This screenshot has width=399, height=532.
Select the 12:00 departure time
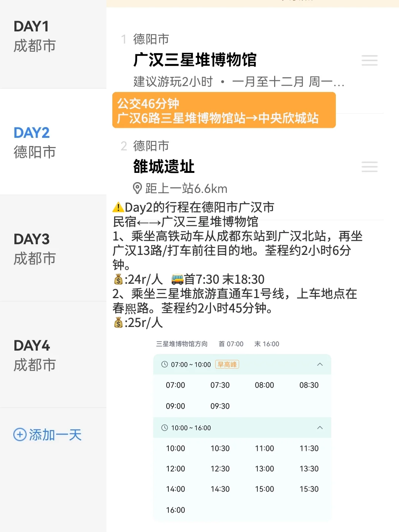pos(175,469)
